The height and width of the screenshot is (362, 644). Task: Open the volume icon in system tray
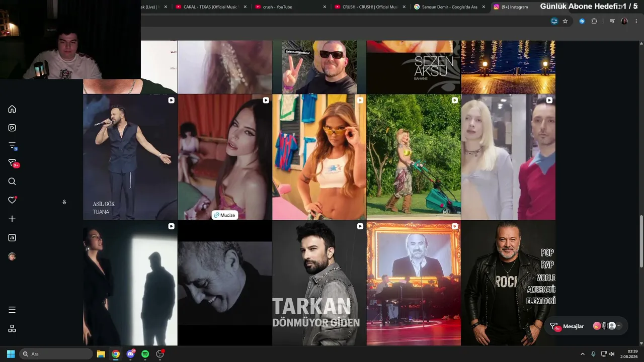click(612, 354)
